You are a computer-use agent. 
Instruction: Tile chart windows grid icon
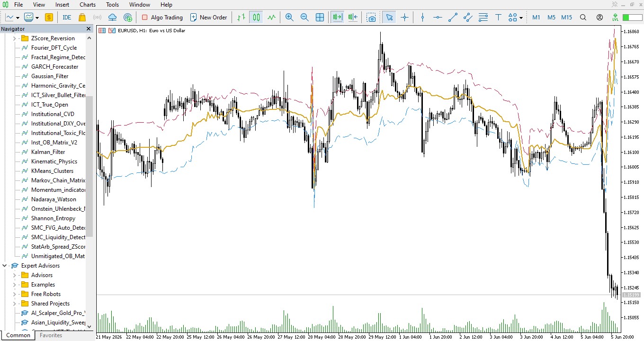(320, 18)
